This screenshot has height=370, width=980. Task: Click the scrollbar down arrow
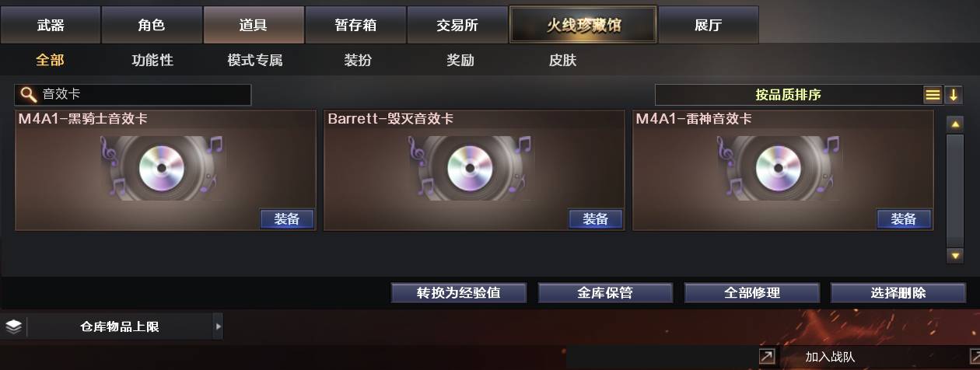pos(955,255)
